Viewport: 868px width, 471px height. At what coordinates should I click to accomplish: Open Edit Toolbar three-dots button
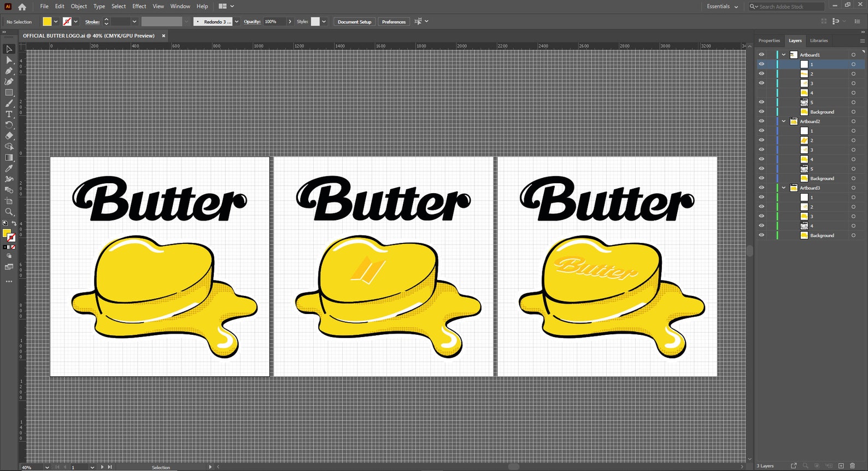9,281
